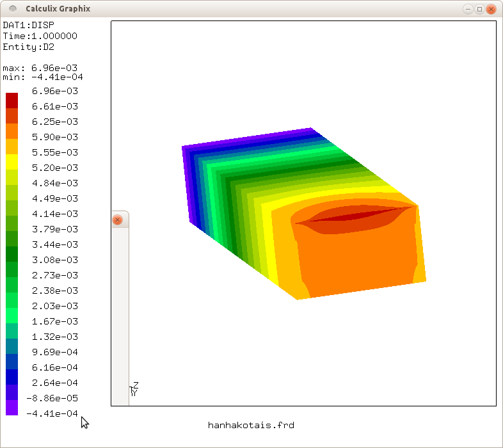Click the legend value 5.55e-03
Image resolution: width=503 pixels, height=448 pixels.
click(x=55, y=152)
